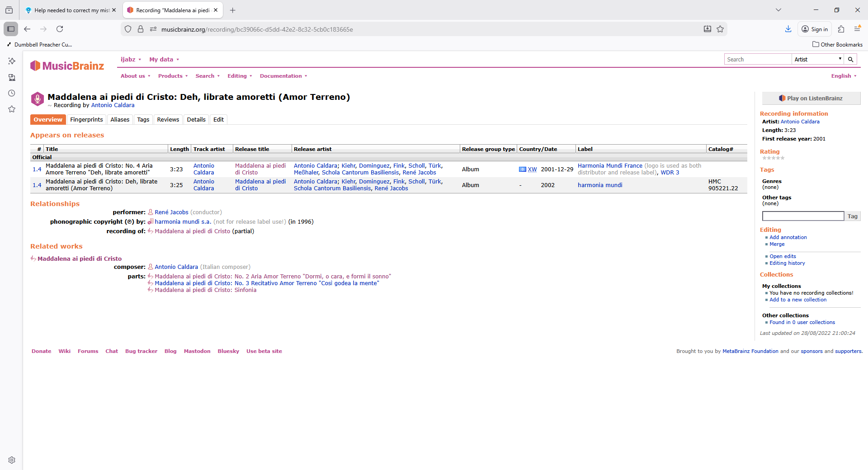Screen dimensions: 868x470
Task: Open sidebar settings gear
Action: (x=12, y=460)
